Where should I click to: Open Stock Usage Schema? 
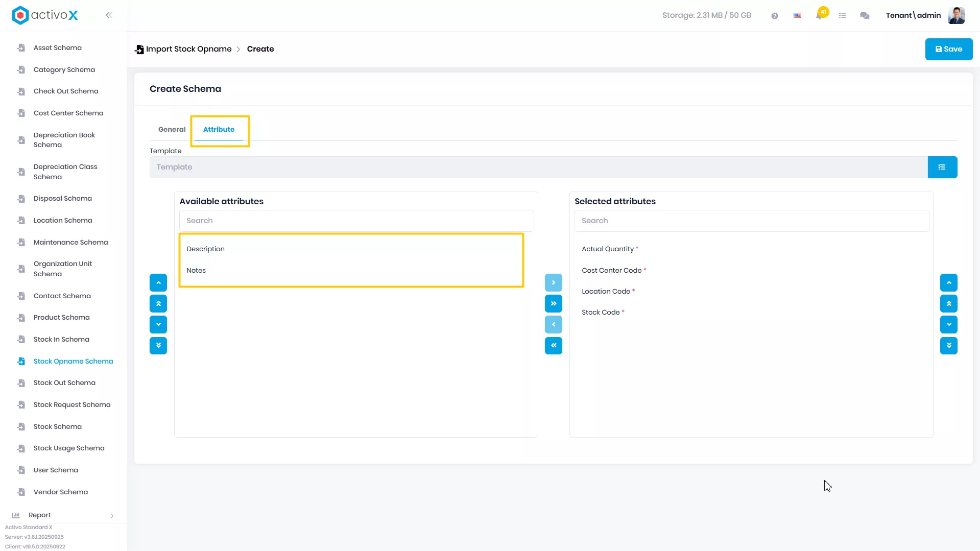[69, 448]
